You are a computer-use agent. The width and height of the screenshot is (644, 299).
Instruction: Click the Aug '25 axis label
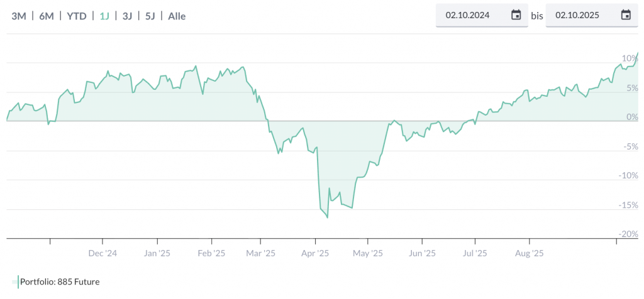(x=530, y=254)
